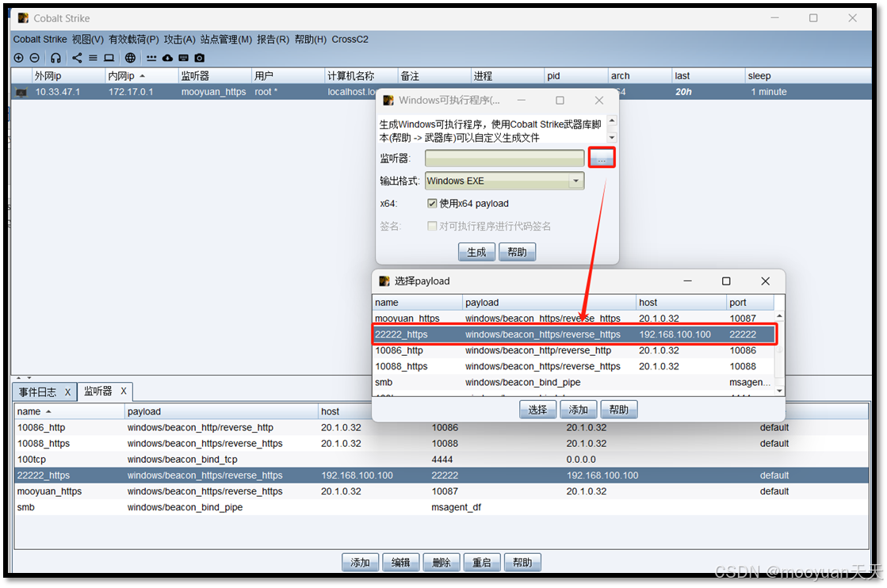The width and height of the screenshot is (887, 588).
Task: Click bottom 添加 listener button
Action: click(360, 563)
